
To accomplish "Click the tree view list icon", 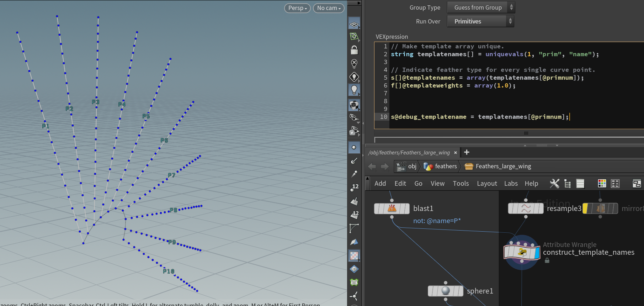I will pos(568,184).
